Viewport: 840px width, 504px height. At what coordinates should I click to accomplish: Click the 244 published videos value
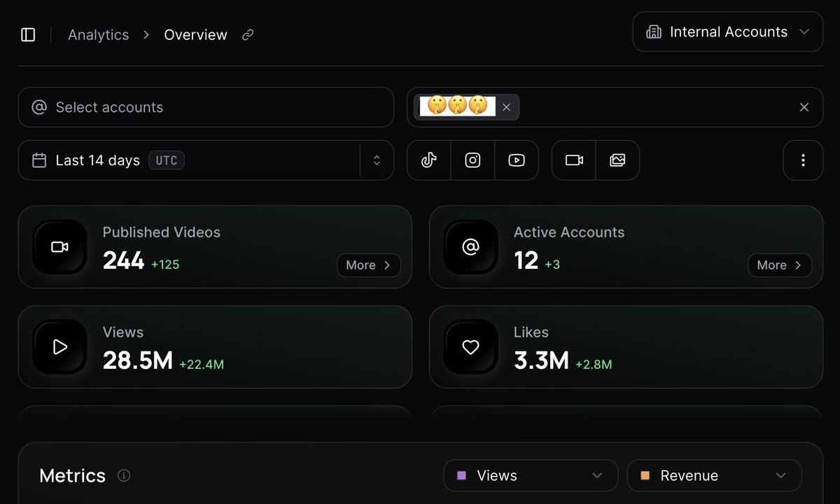[123, 261]
